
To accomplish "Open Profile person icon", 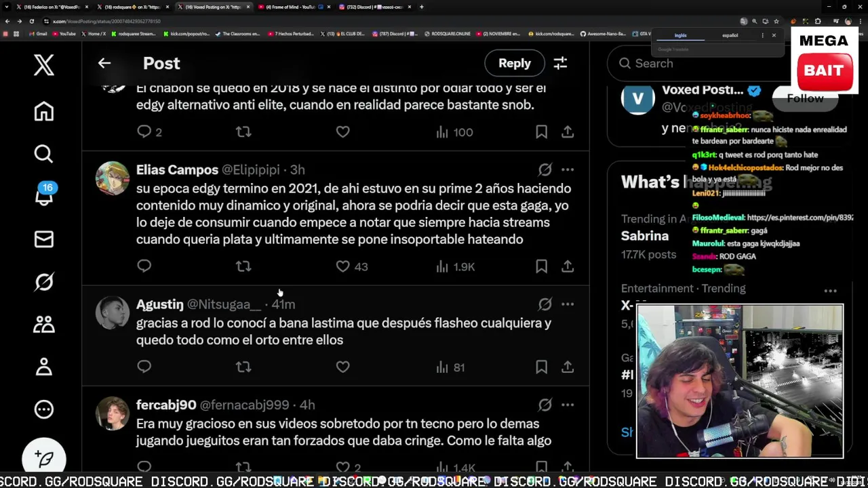I will (44, 367).
